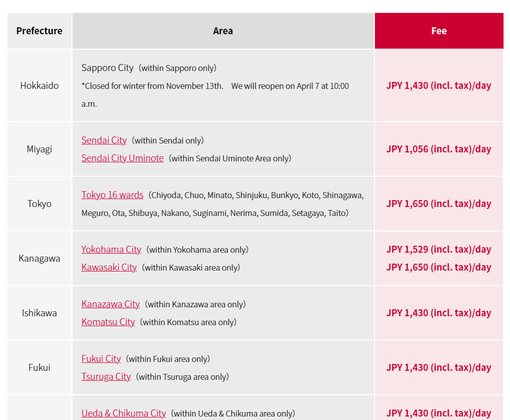This screenshot has width=510, height=420.
Task: Click the Kawasaki City link
Action: (109, 267)
